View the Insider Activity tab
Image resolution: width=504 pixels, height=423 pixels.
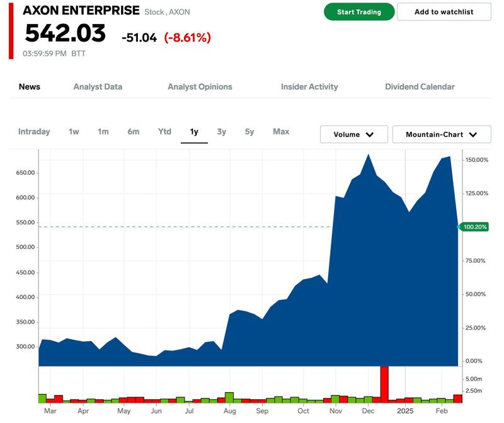(x=309, y=86)
